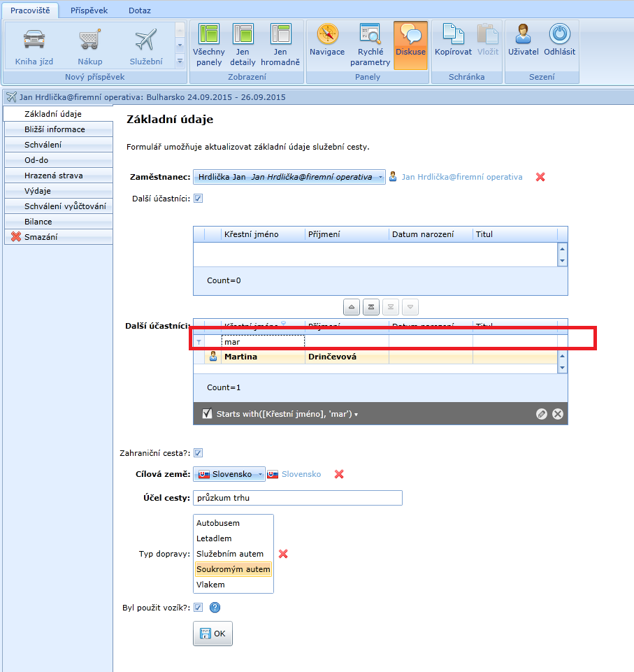Toggle the Zahraniční cesta checkbox
The width and height of the screenshot is (634, 672).
[198, 453]
